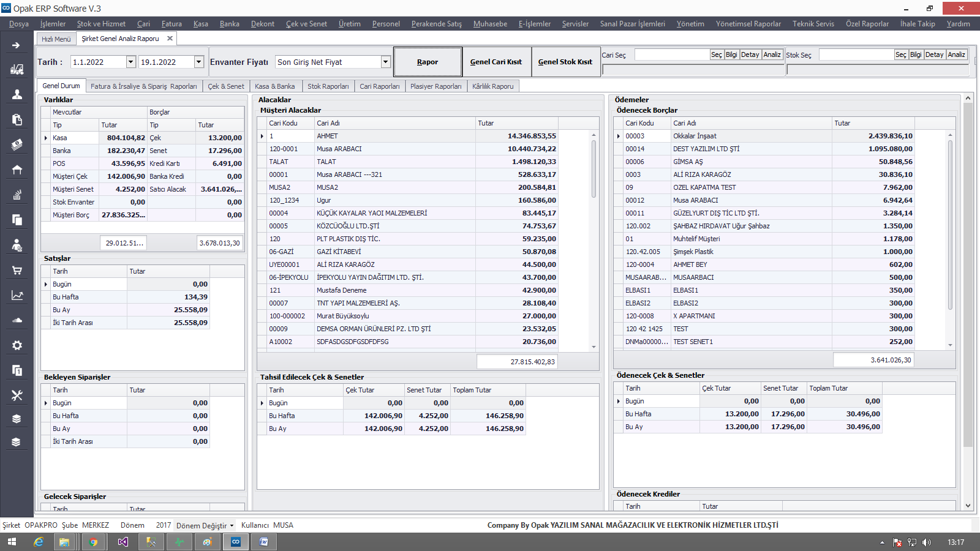This screenshot has height=551, width=980.
Task: Open the gear settings sidebar icon
Action: pyautogui.click(x=17, y=345)
